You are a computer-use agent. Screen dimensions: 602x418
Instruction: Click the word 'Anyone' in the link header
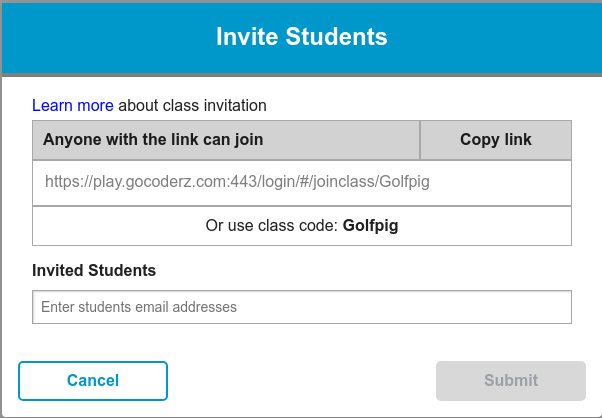coord(69,140)
